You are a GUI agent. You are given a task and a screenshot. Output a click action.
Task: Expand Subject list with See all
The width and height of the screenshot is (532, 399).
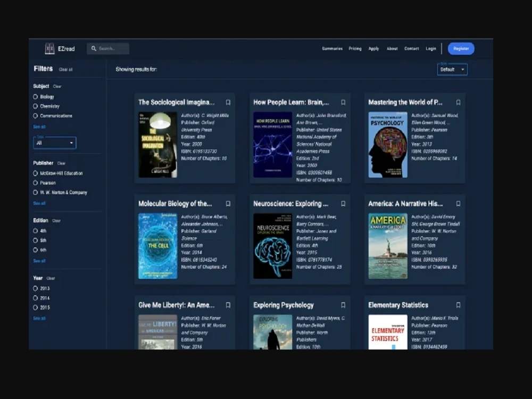click(39, 127)
